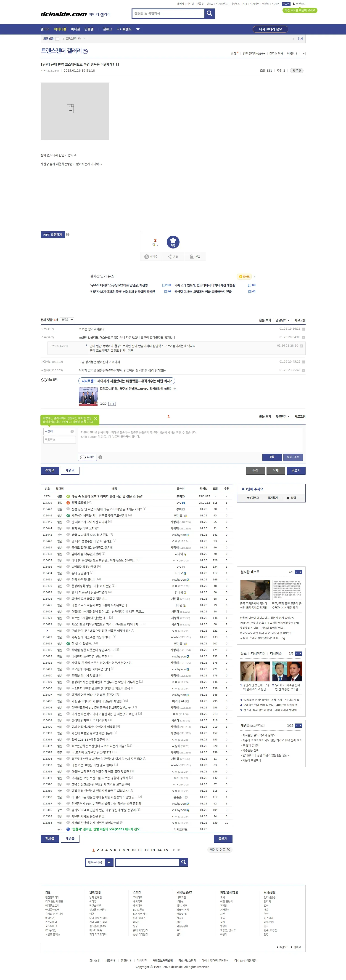This screenshot has height=980, width=346.
Task: Close the green nickname notice tooltip
Action: point(95,419)
